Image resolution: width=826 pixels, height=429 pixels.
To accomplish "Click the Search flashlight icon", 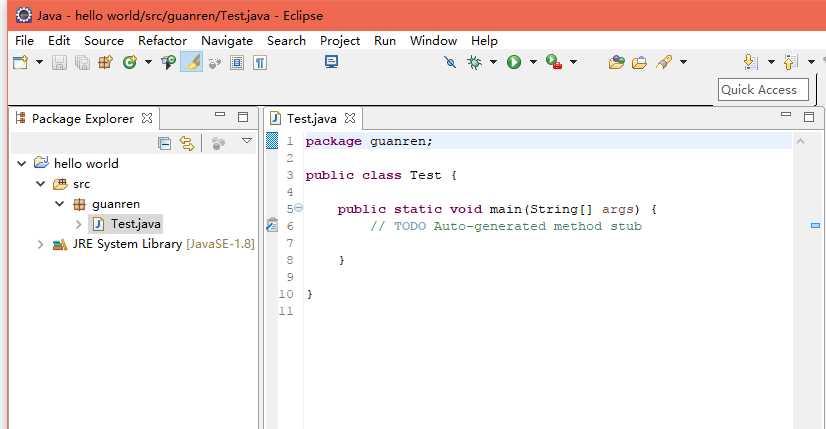I will 664,62.
